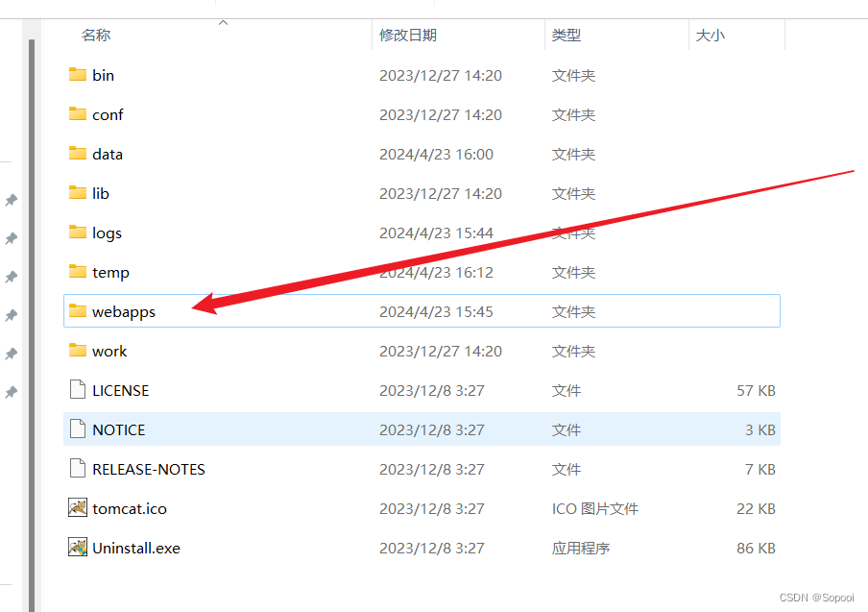Click the 名称 column header
This screenshot has height=612, width=868.
[96, 35]
